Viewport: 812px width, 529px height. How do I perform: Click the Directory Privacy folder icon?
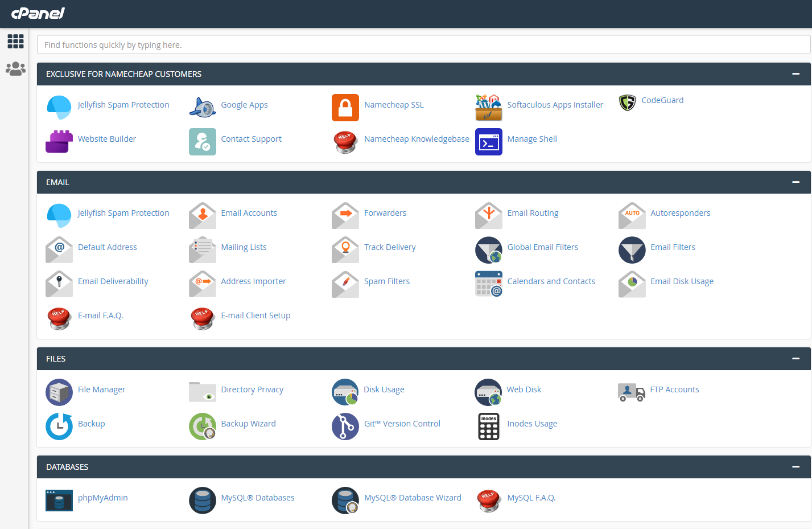203,392
